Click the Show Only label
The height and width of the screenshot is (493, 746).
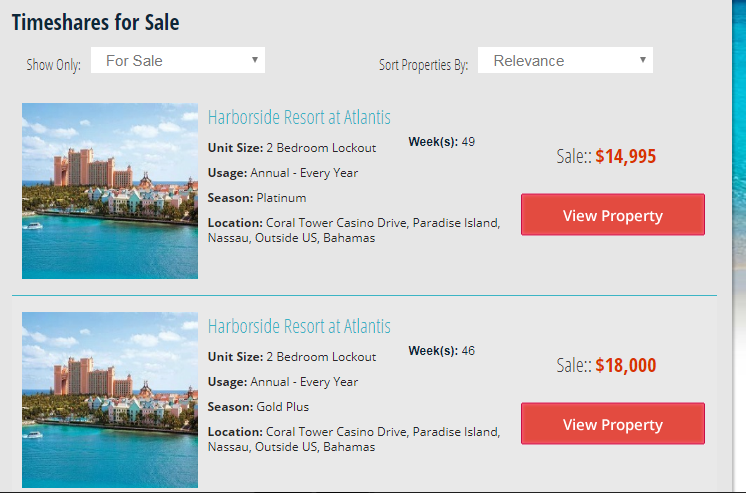53,64
